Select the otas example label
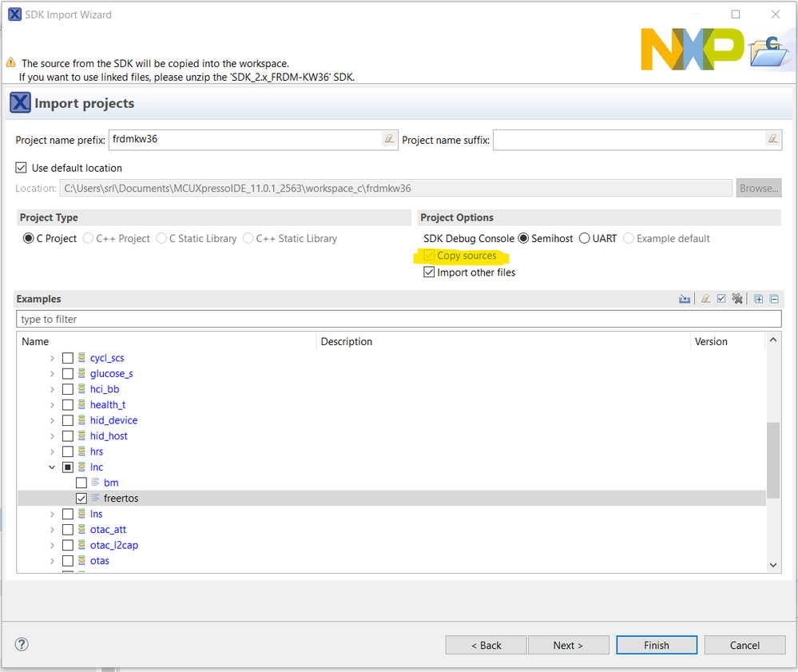Viewport: 798px width, 672px height. point(100,560)
